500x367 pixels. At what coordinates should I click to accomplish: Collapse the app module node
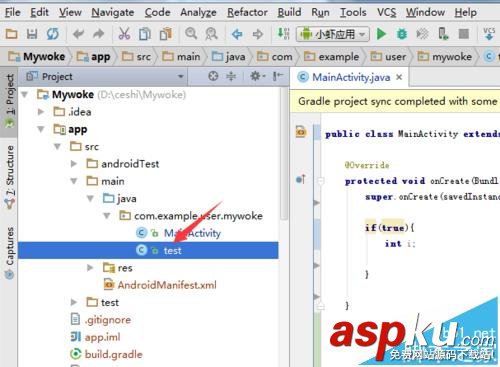tap(41, 129)
